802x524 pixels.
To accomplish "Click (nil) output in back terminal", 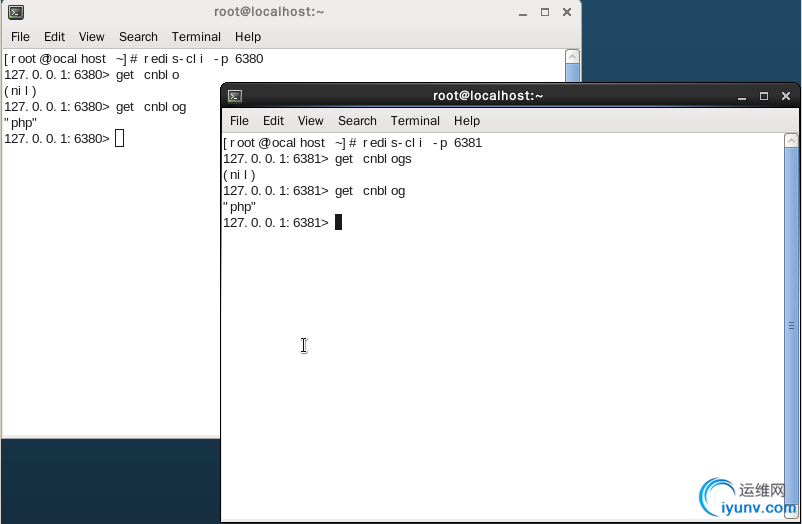I will pyautogui.click(x=20, y=91).
